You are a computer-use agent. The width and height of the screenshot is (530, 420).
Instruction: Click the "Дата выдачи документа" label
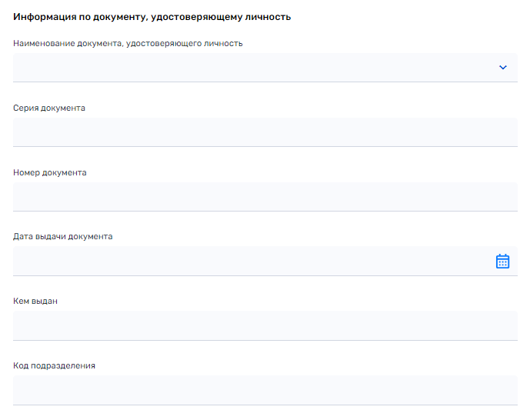pyautogui.click(x=63, y=236)
